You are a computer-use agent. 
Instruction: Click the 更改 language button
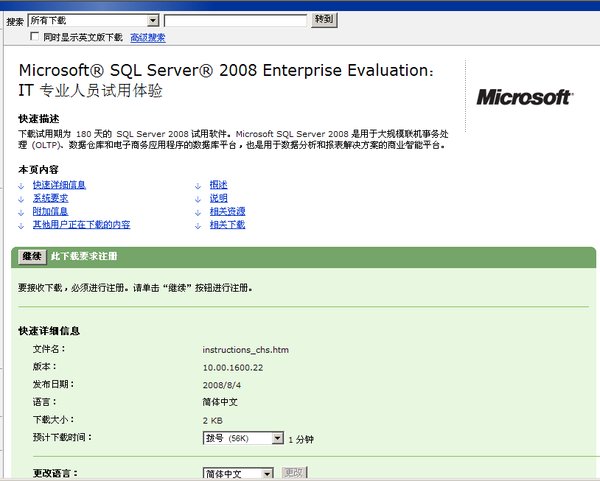point(294,473)
